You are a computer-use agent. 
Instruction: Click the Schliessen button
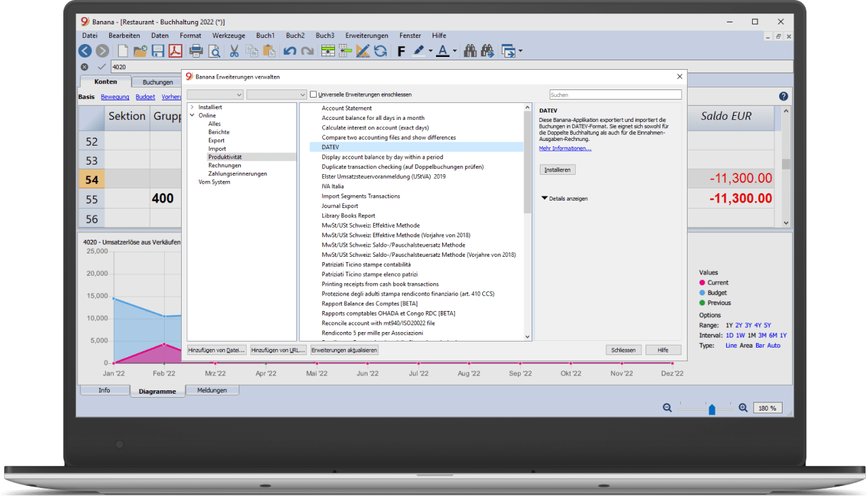(x=623, y=350)
